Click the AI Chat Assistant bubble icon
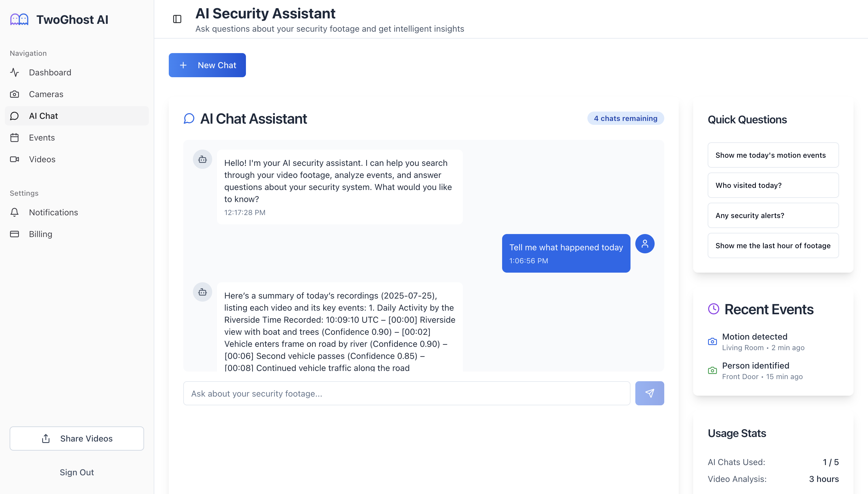The image size is (868, 494). (x=189, y=119)
